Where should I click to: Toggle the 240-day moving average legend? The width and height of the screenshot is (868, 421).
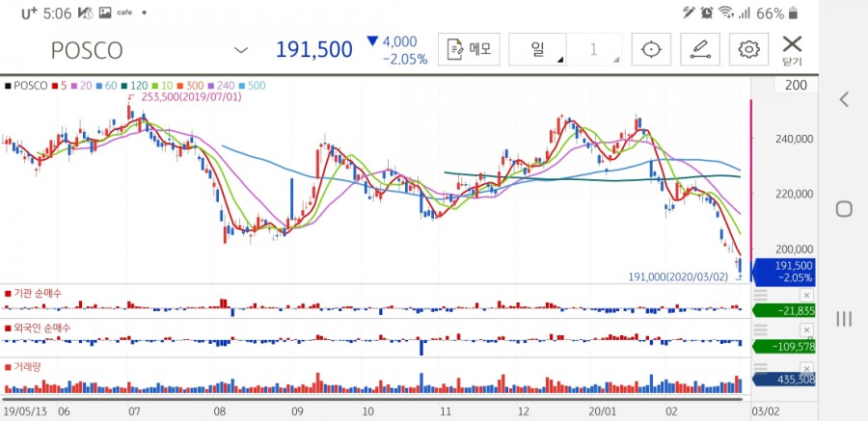221,86
